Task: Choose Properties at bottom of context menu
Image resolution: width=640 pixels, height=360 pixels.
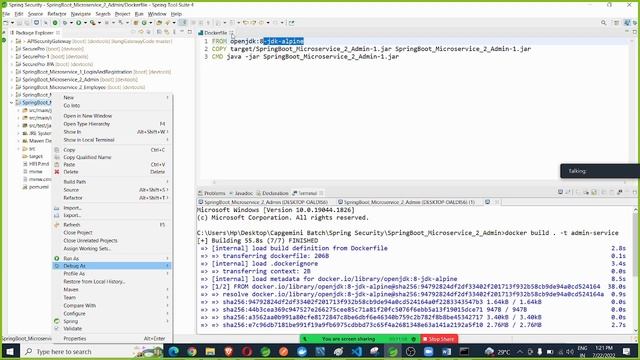Action: (x=75, y=338)
